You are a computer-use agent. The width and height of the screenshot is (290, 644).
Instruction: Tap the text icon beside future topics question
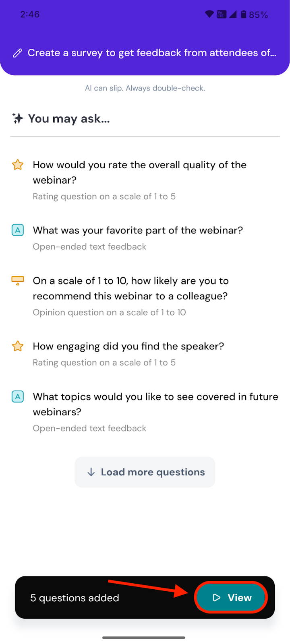(x=18, y=396)
